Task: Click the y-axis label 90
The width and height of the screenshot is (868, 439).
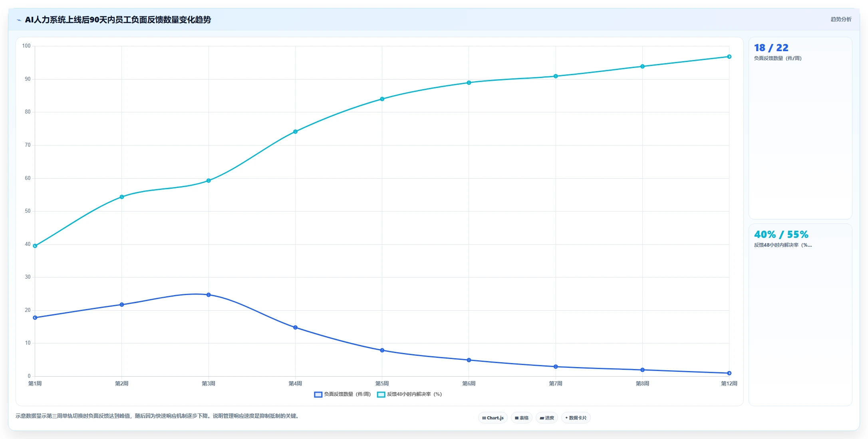Action: click(x=28, y=79)
